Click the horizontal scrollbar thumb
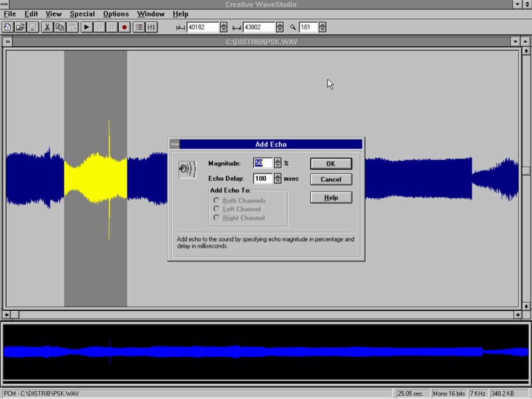The width and height of the screenshot is (532, 399). point(15,315)
